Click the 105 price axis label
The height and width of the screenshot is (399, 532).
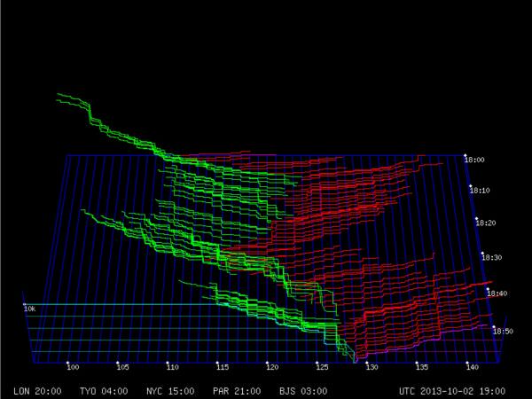[x=122, y=367]
